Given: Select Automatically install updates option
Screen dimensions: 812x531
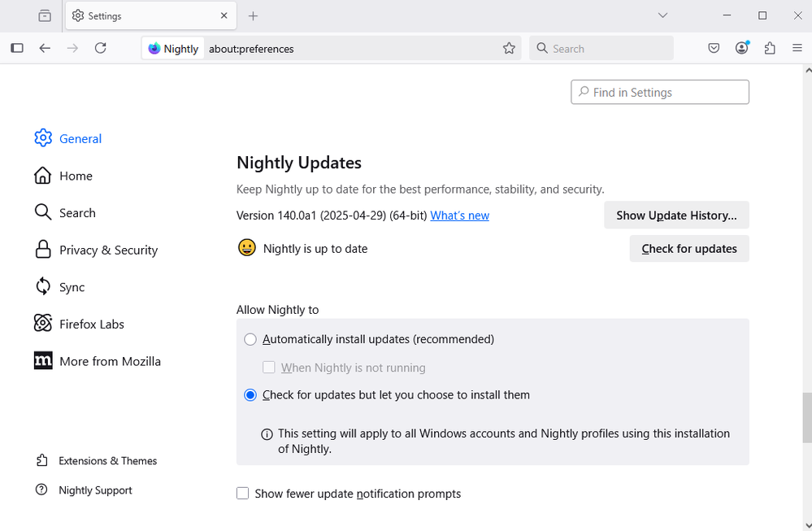Looking at the screenshot, I should tap(250, 339).
